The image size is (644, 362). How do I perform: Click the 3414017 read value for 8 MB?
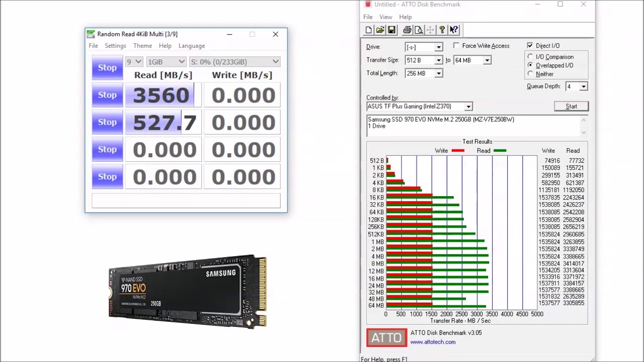[574, 264]
